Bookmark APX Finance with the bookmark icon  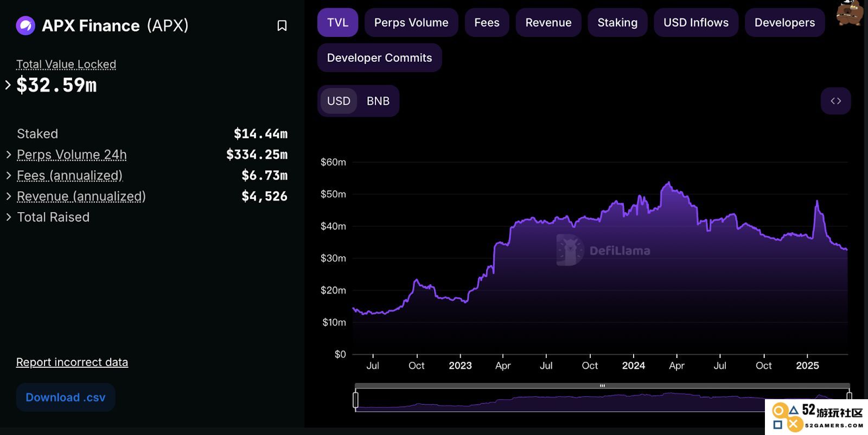pos(282,25)
